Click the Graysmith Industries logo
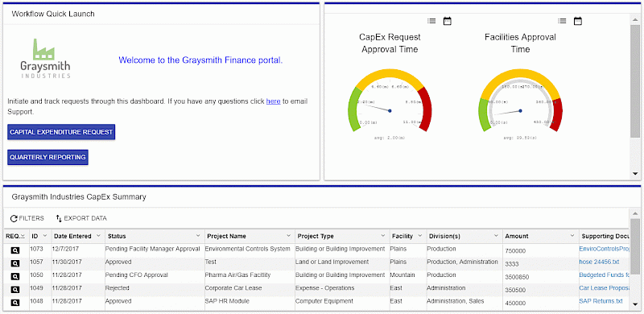The height and width of the screenshot is (314, 644). tap(45, 58)
